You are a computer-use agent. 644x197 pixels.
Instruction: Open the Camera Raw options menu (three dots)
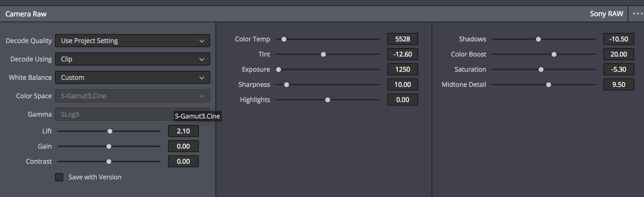coord(638,14)
